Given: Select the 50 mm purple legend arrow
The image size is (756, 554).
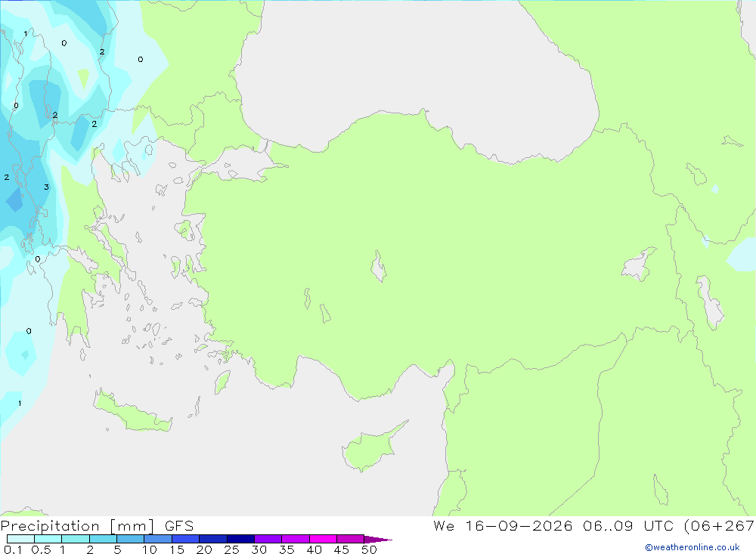Looking at the screenshot, I should 377,540.
